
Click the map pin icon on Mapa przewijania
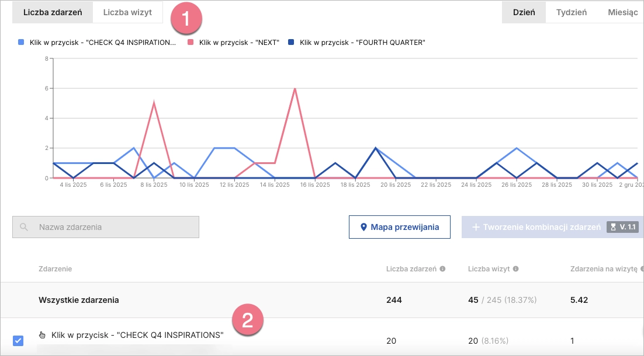point(363,227)
